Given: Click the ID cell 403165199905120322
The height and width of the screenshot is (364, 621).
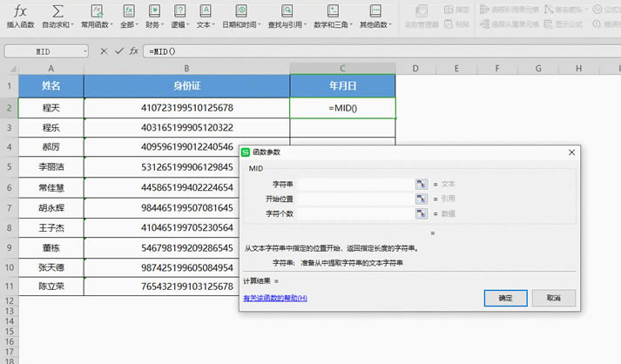Looking at the screenshot, I should click(186, 127).
